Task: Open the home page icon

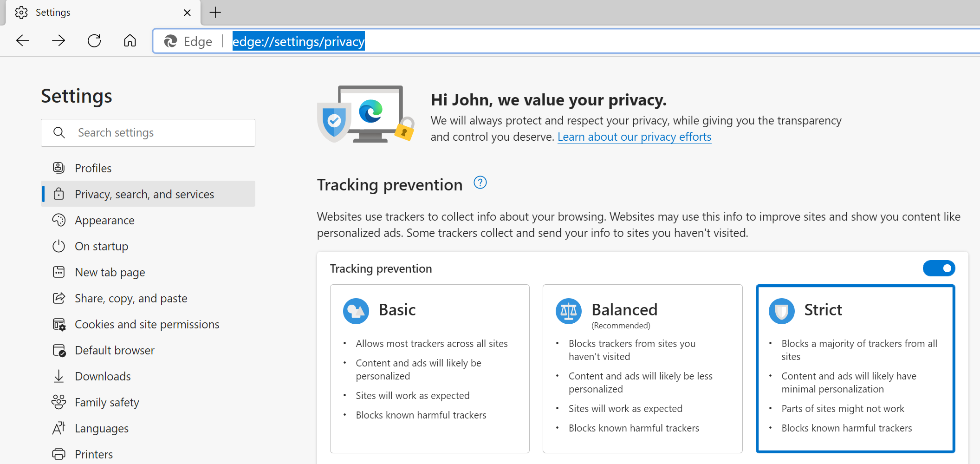Action: [x=130, y=41]
